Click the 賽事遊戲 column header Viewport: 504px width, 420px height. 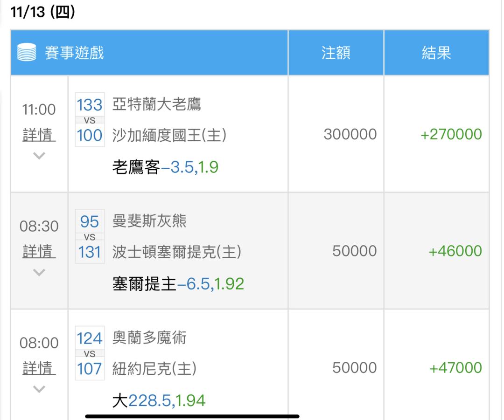[74, 53]
